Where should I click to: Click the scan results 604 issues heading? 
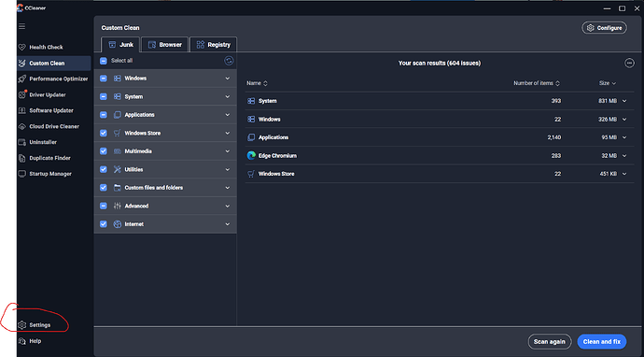pyautogui.click(x=440, y=64)
